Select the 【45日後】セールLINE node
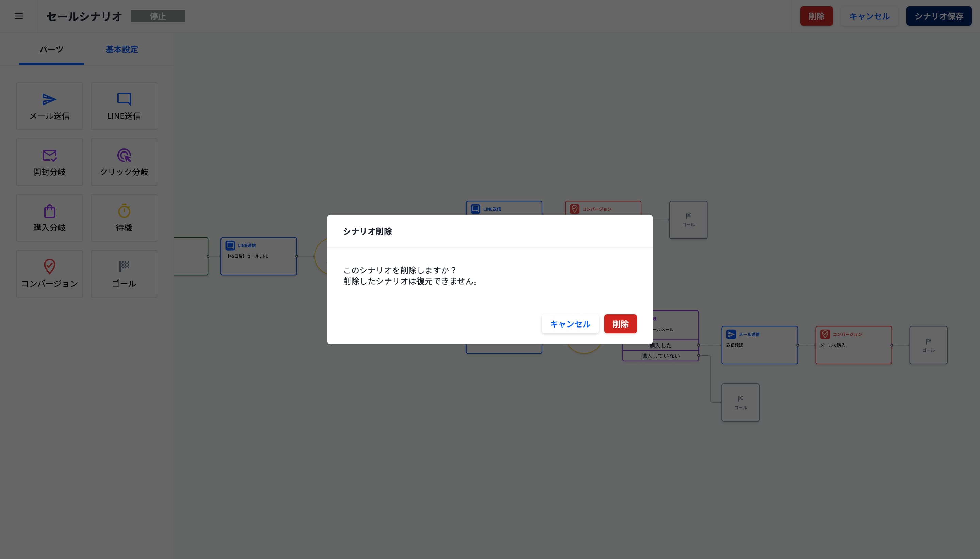 click(258, 256)
